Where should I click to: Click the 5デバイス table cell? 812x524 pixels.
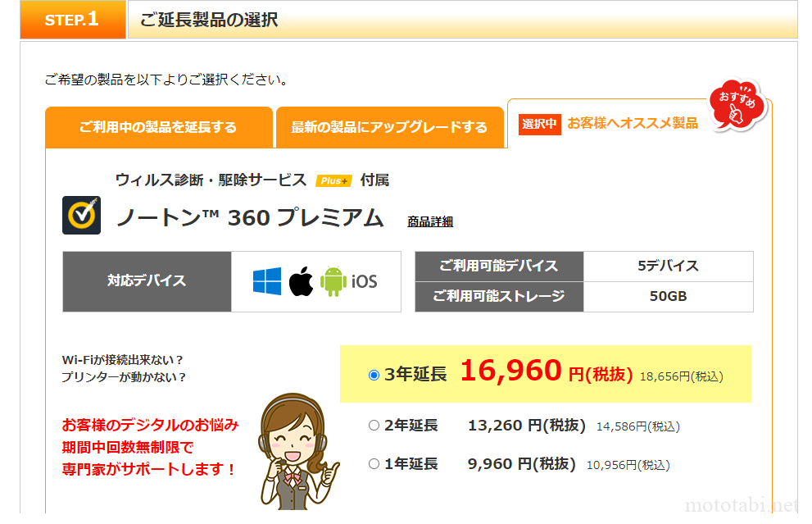(x=668, y=267)
